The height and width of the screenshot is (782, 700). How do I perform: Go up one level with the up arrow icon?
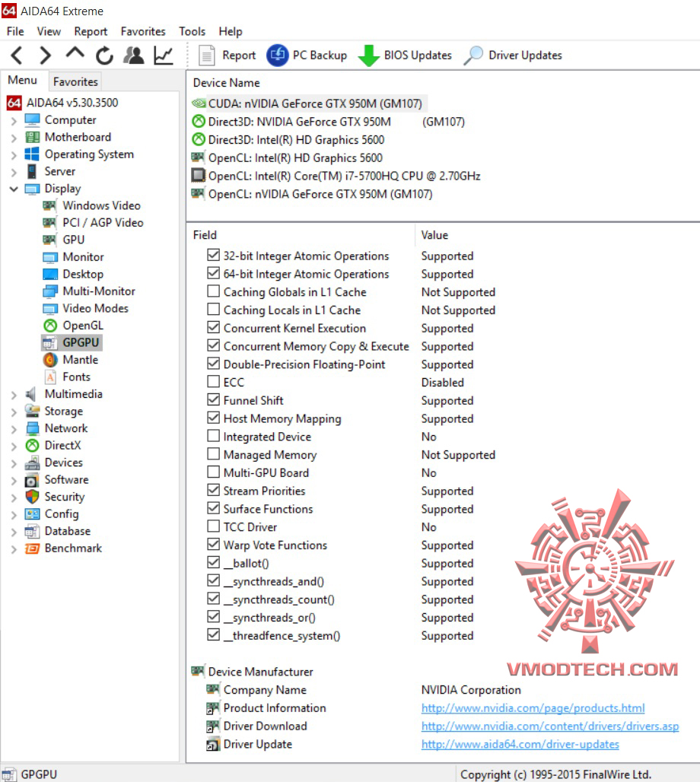pos(75,54)
